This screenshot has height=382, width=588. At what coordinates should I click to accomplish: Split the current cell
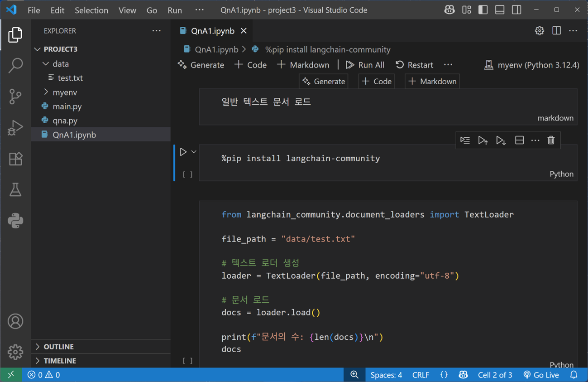click(x=519, y=140)
